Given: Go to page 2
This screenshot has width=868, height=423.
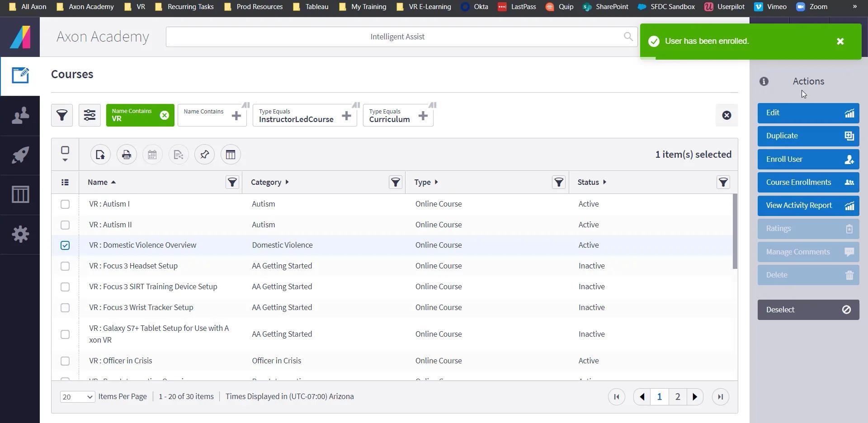Looking at the screenshot, I should coord(677,397).
